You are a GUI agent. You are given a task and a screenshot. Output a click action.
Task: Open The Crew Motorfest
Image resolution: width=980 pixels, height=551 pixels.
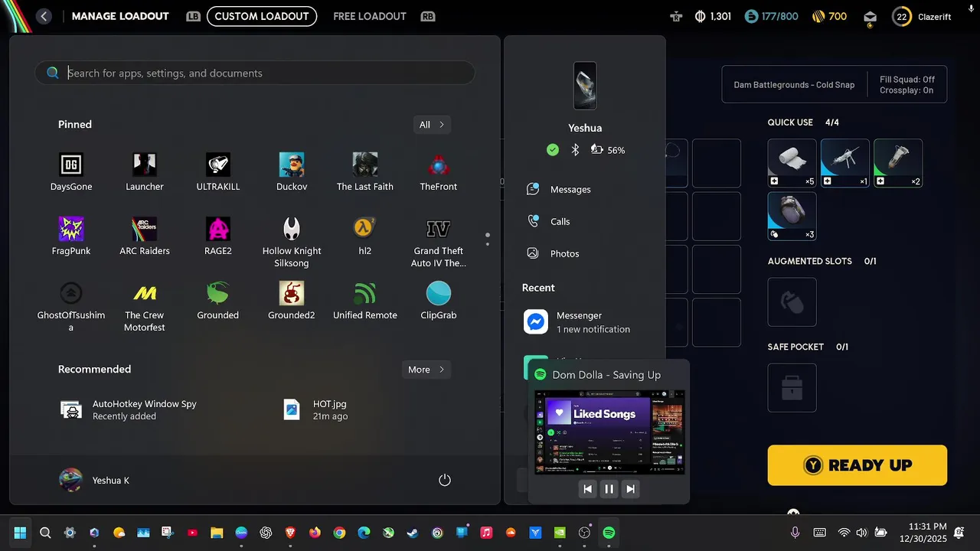point(145,307)
